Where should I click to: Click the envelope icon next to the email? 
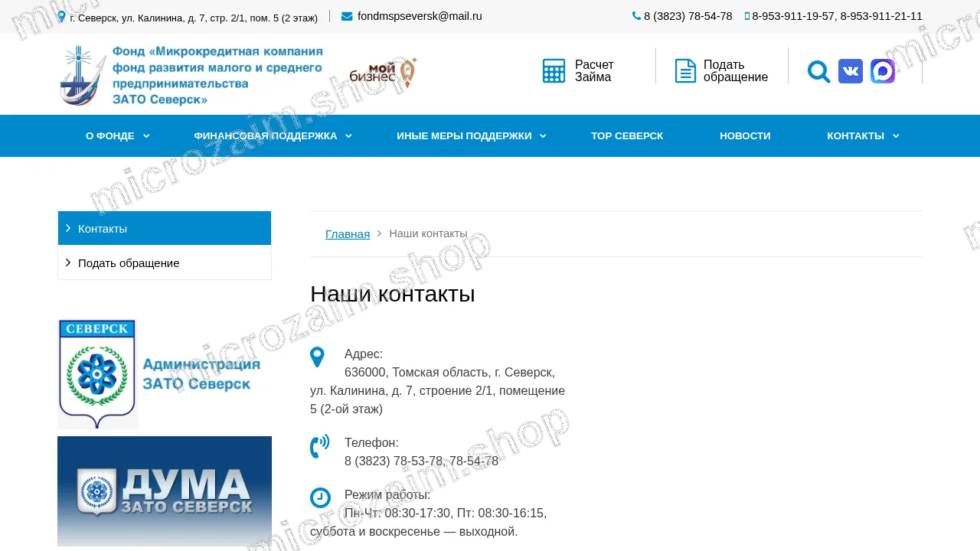347,16
